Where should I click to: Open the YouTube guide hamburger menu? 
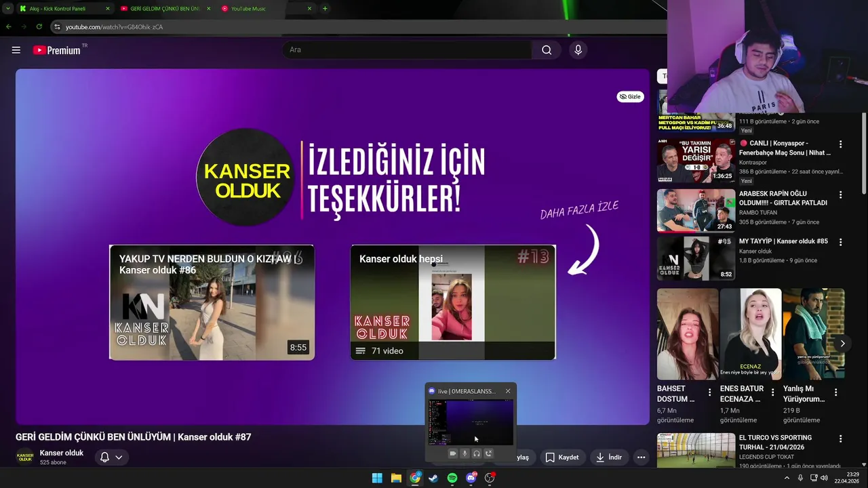[x=16, y=50]
